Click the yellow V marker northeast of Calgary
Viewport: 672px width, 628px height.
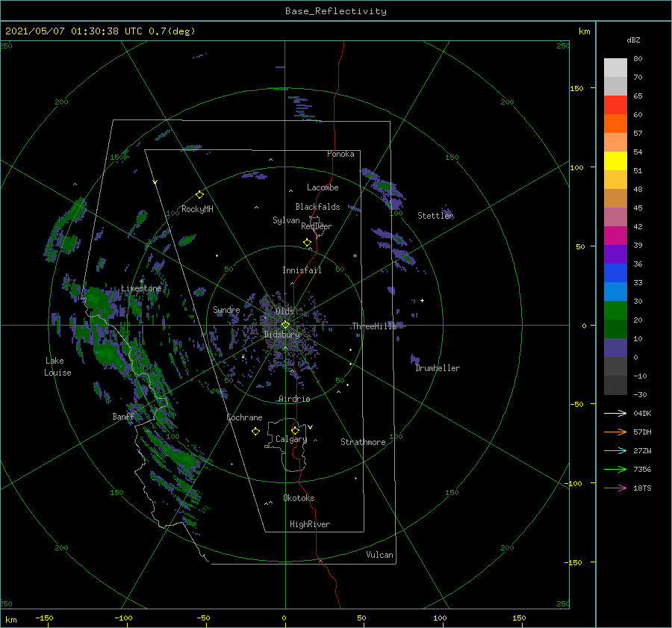click(x=311, y=427)
